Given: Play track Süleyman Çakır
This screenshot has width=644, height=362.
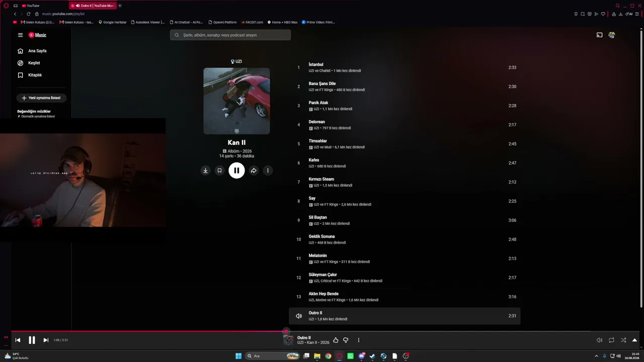Looking at the screenshot, I should (x=405, y=278).
